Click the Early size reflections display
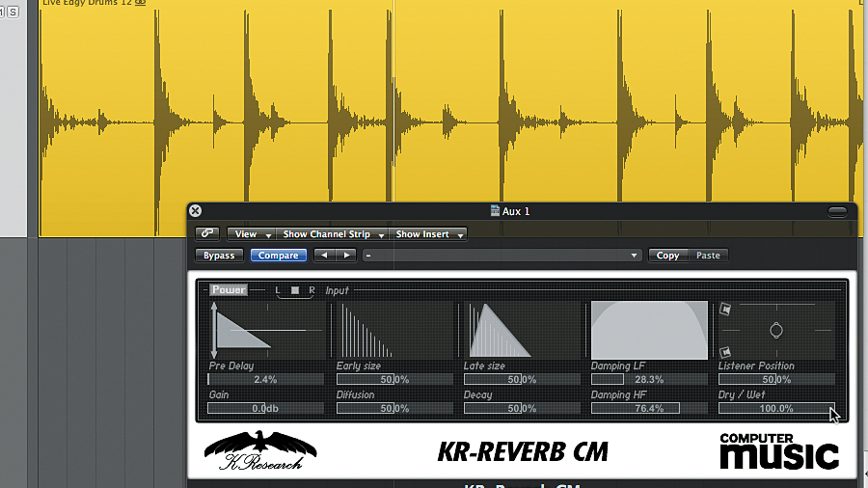868x488 pixels. [367, 330]
